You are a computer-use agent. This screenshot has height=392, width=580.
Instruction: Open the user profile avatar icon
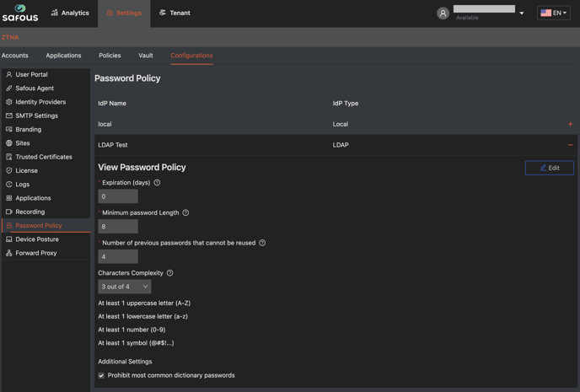(443, 13)
